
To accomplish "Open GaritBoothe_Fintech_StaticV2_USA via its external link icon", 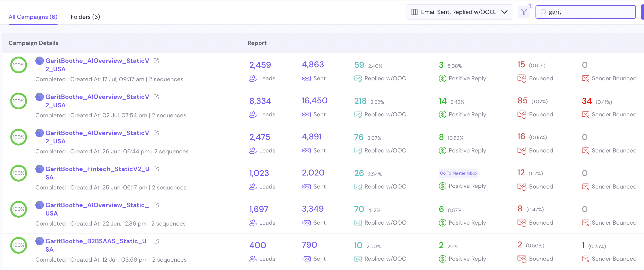I will click(x=156, y=169).
